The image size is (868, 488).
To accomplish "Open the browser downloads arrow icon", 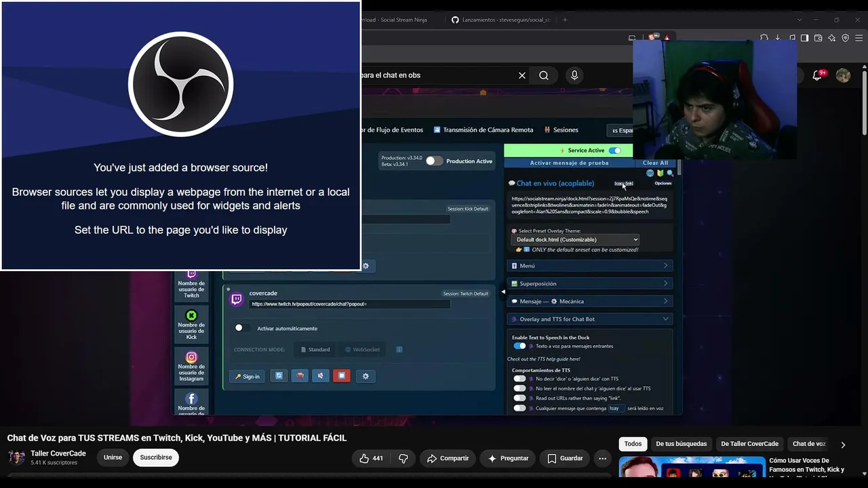I will (x=778, y=38).
